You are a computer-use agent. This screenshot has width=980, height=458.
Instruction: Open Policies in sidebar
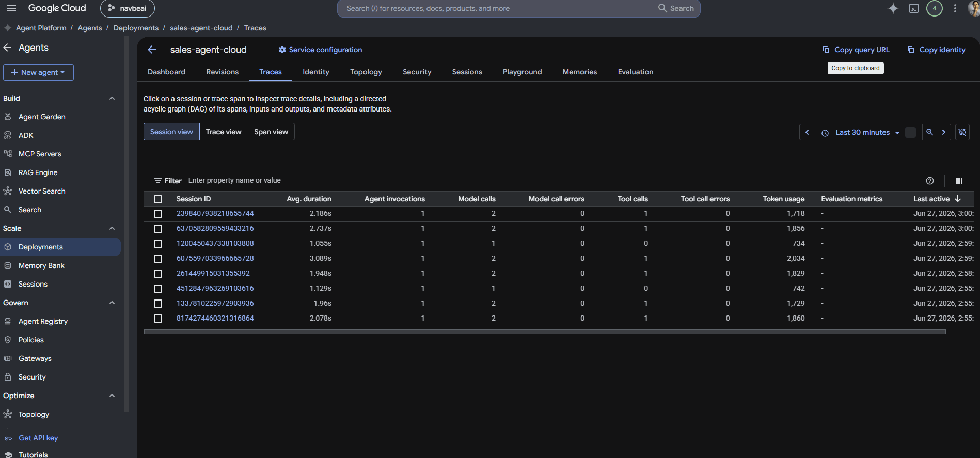pyautogui.click(x=31, y=340)
